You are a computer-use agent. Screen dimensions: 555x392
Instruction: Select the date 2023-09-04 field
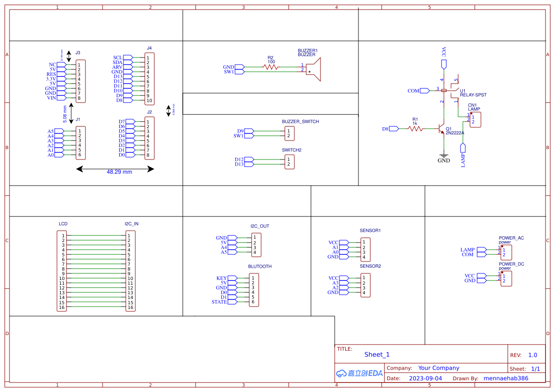pyautogui.click(x=425, y=378)
